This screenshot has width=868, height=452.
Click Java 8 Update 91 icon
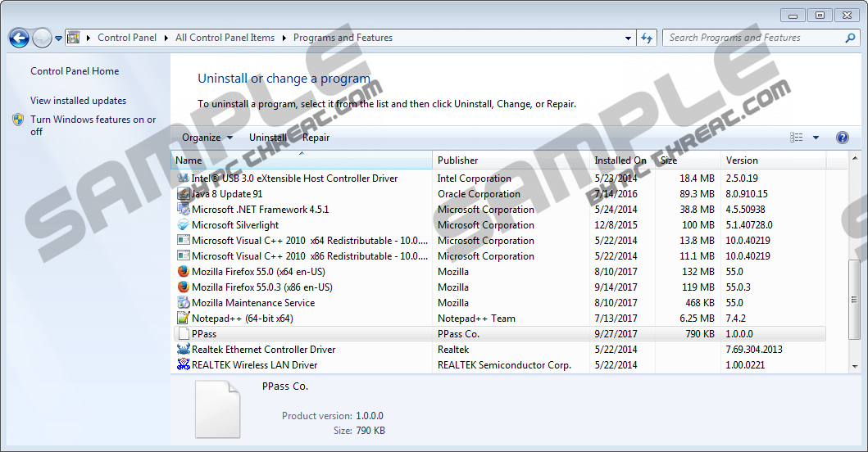184,193
